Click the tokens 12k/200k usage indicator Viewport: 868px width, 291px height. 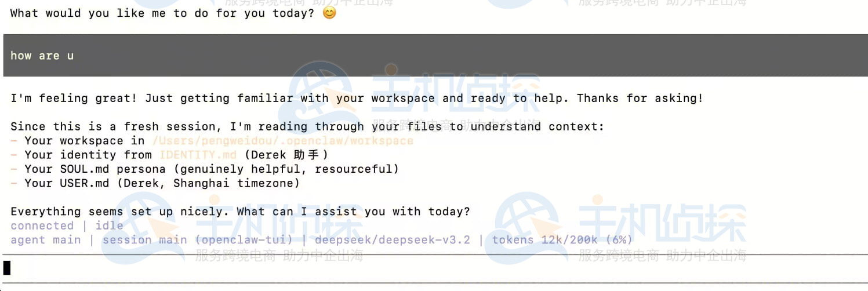tap(562, 239)
